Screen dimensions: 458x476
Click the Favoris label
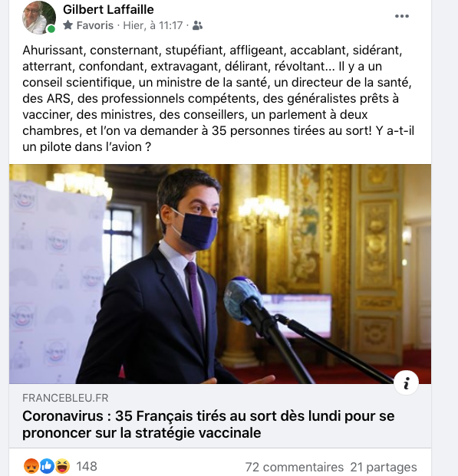(95, 25)
